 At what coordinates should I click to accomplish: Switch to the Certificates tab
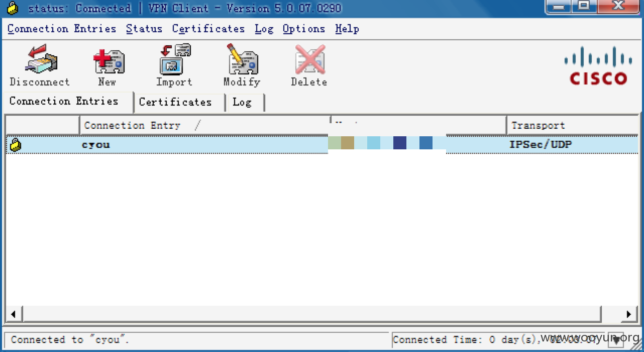179,102
